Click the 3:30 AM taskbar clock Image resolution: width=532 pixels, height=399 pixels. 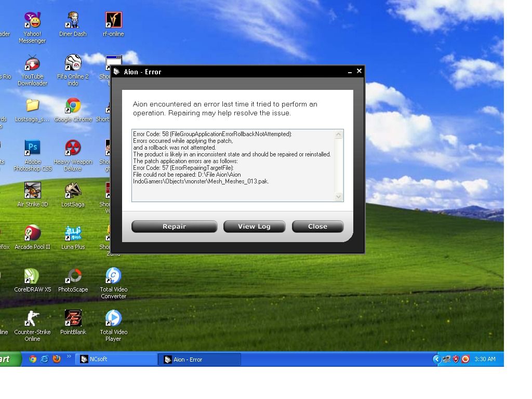pyautogui.click(x=485, y=359)
